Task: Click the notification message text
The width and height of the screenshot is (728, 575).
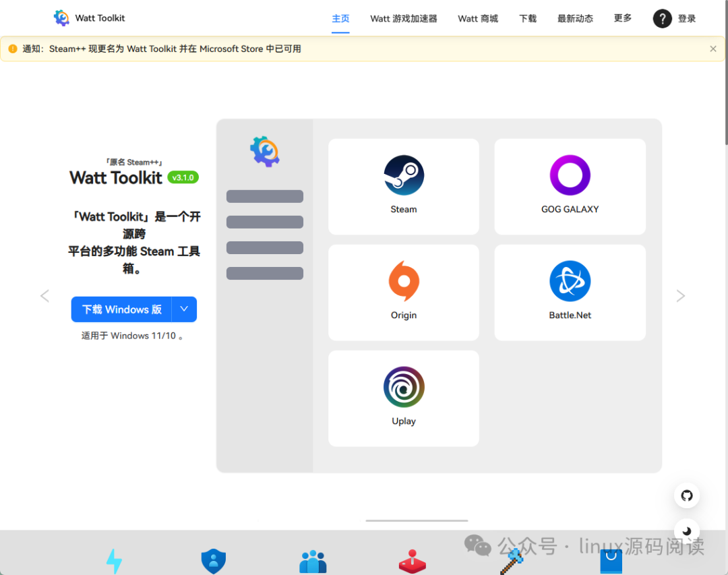Action: tap(162, 49)
